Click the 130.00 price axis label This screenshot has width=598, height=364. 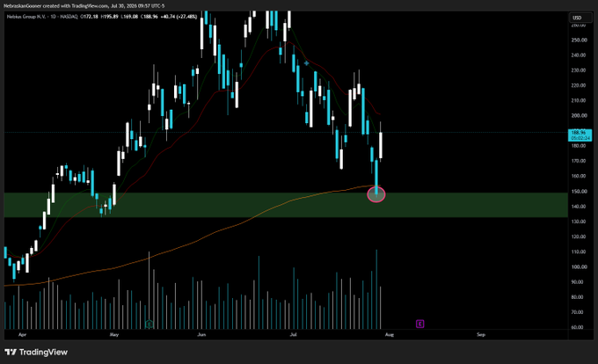click(x=579, y=222)
